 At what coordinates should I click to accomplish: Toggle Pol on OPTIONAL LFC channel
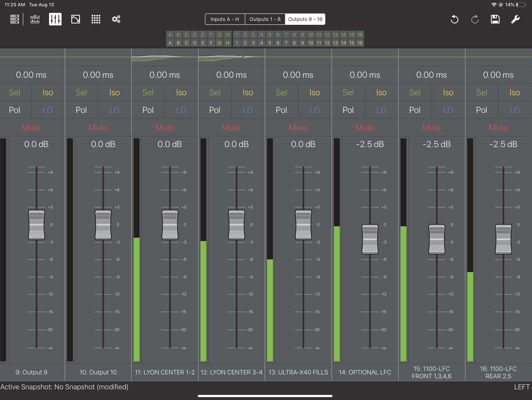pos(348,110)
